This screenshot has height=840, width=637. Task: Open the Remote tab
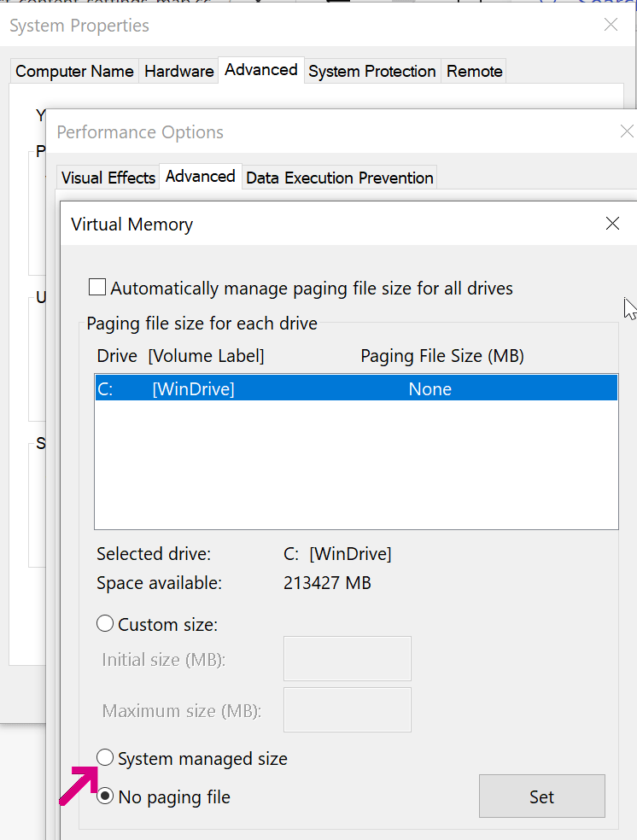tap(474, 71)
